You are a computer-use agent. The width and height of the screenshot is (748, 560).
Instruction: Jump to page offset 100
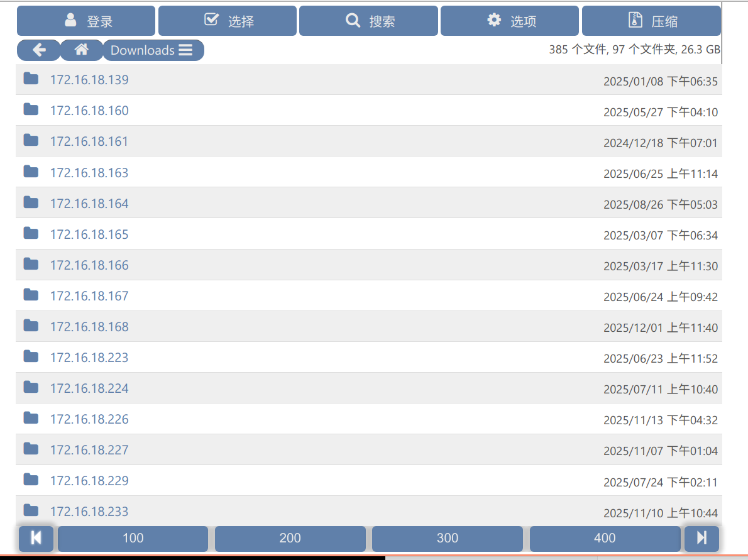click(x=133, y=538)
